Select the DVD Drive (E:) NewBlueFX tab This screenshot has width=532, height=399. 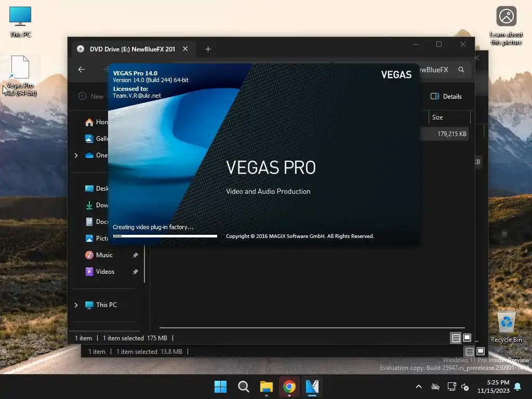pos(132,49)
